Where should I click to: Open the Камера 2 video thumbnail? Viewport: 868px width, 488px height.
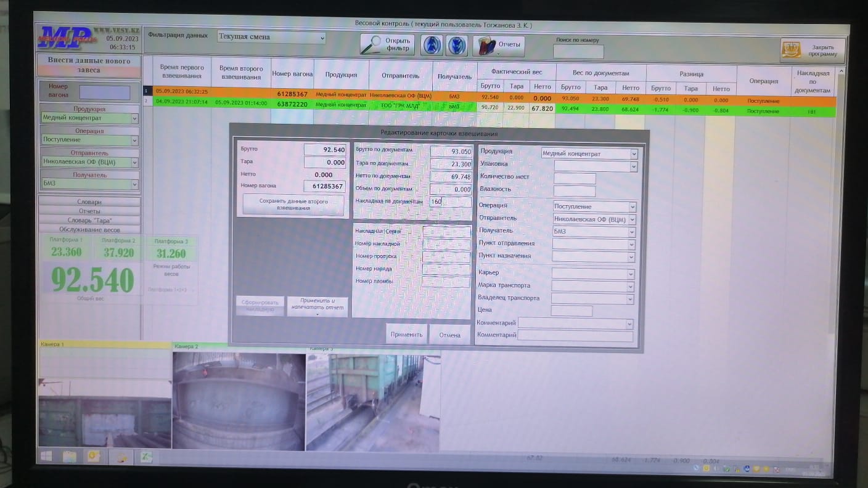pos(239,401)
